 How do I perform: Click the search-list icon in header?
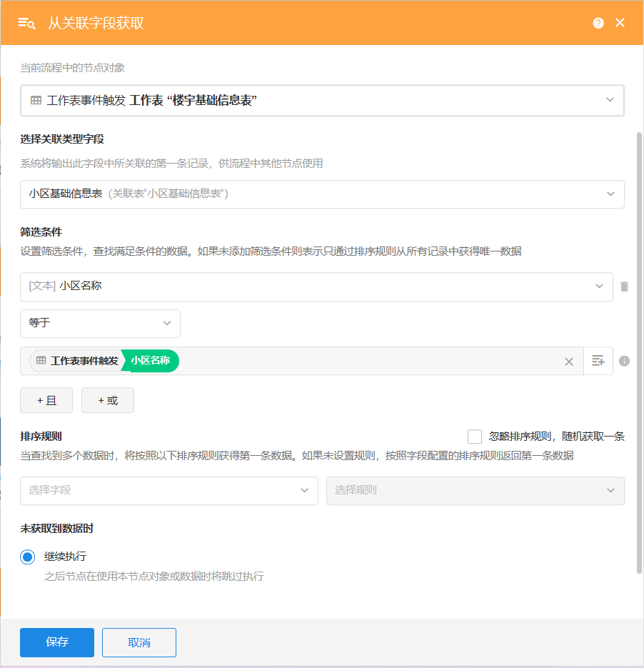click(26, 23)
